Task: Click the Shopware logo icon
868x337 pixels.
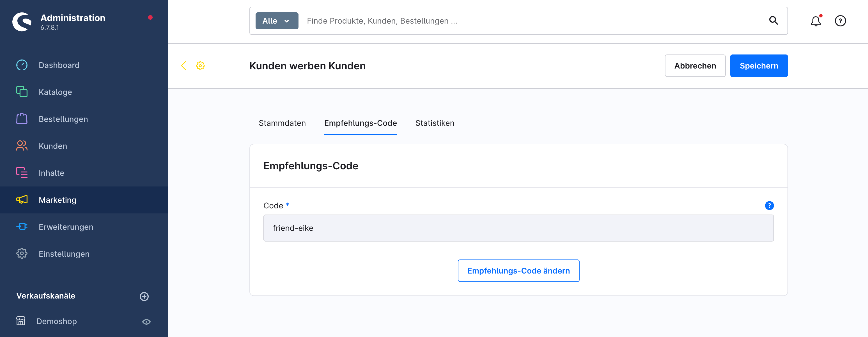Action: (22, 22)
